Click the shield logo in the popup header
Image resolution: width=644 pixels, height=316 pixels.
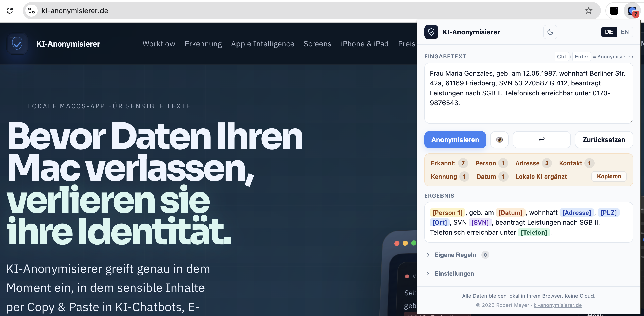click(431, 32)
